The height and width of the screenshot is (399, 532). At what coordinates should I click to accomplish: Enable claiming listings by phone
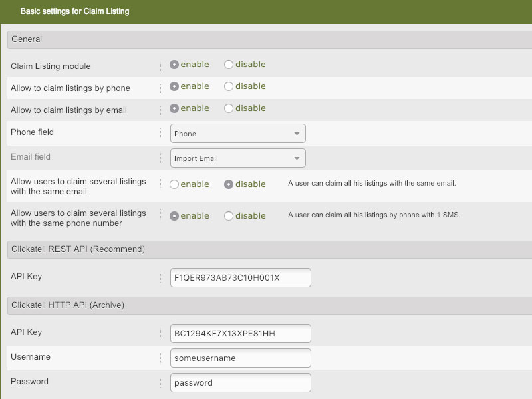(175, 87)
